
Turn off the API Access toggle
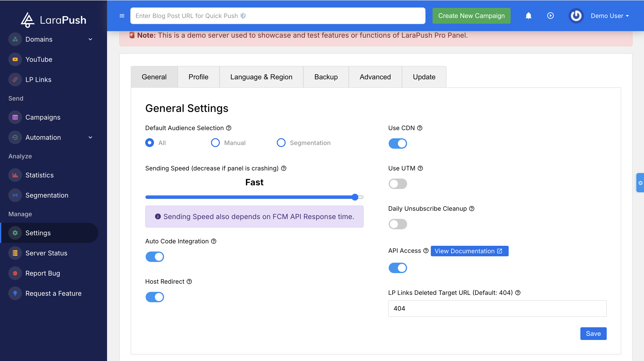[397, 268]
